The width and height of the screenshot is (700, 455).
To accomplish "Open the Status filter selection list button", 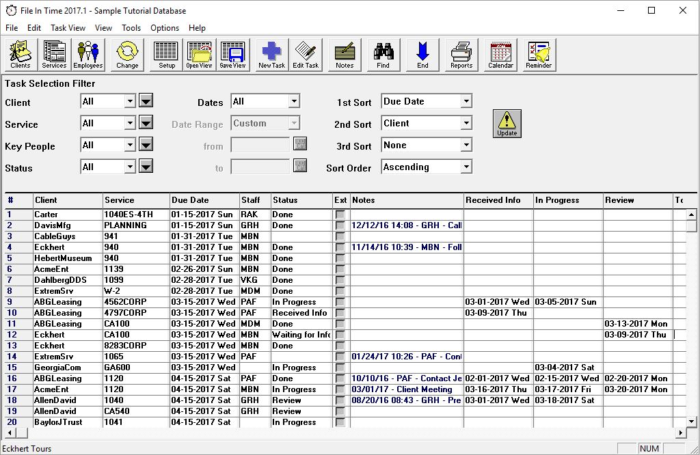I will tap(146, 166).
